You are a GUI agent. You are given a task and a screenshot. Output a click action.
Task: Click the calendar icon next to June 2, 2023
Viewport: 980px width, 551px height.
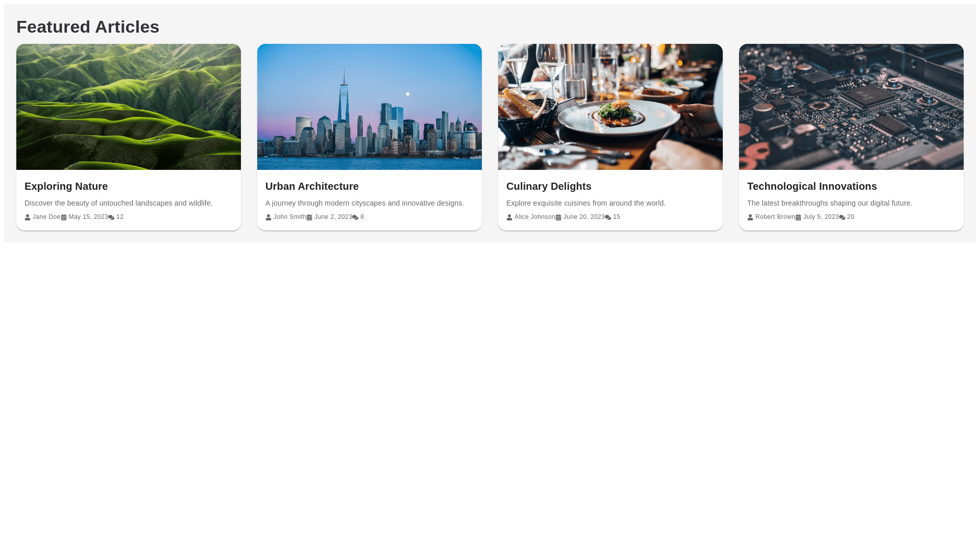[x=309, y=217]
